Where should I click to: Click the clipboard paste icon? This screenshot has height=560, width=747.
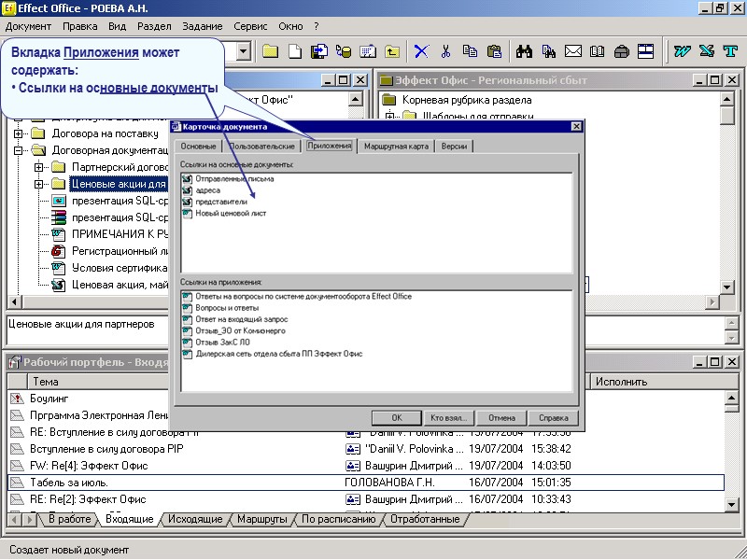(x=495, y=51)
